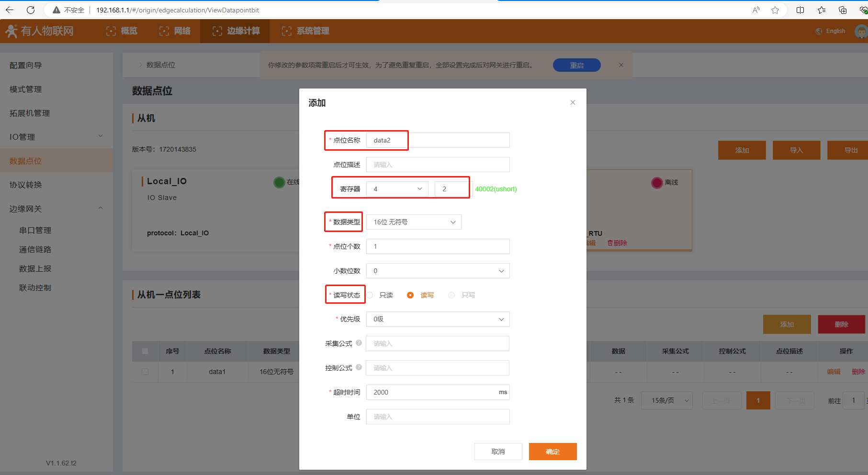Open 通信链路 in the sidebar
Image resolution: width=868 pixels, height=475 pixels.
click(x=35, y=249)
